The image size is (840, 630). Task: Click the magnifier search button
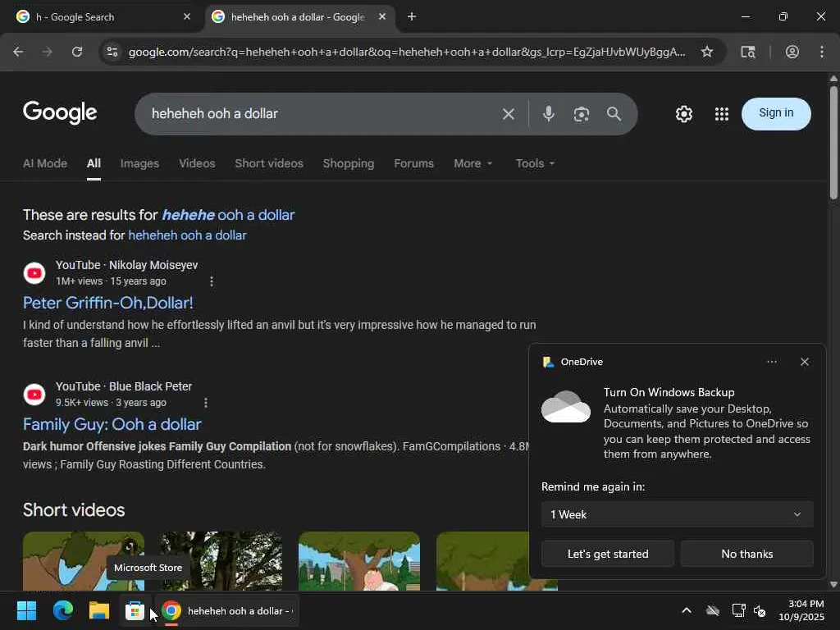[x=614, y=113]
